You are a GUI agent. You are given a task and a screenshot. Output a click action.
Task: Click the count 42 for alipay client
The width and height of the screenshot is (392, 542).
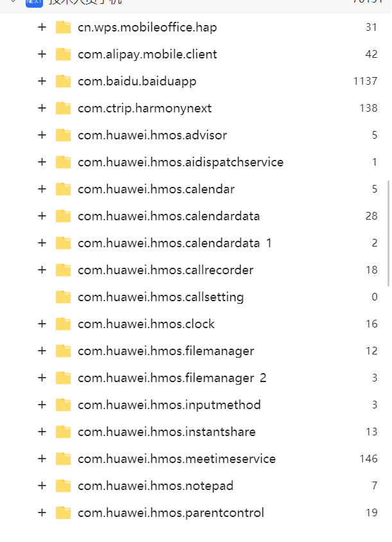pos(371,55)
